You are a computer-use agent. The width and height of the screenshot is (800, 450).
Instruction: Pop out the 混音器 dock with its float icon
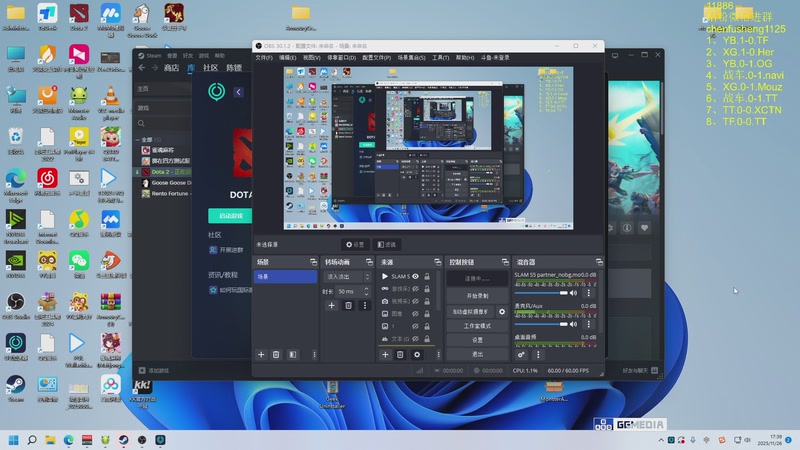[x=599, y=262]
